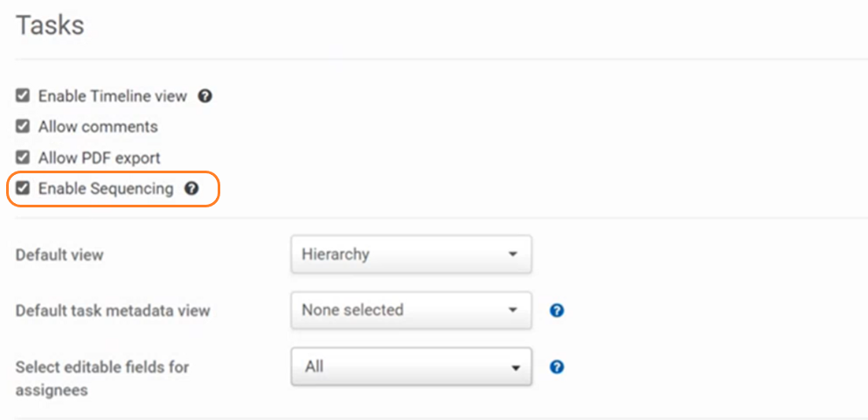Click help icon for editable fields for assignees
The height and width of the screenshot is (420, 868).
(558, 367)
